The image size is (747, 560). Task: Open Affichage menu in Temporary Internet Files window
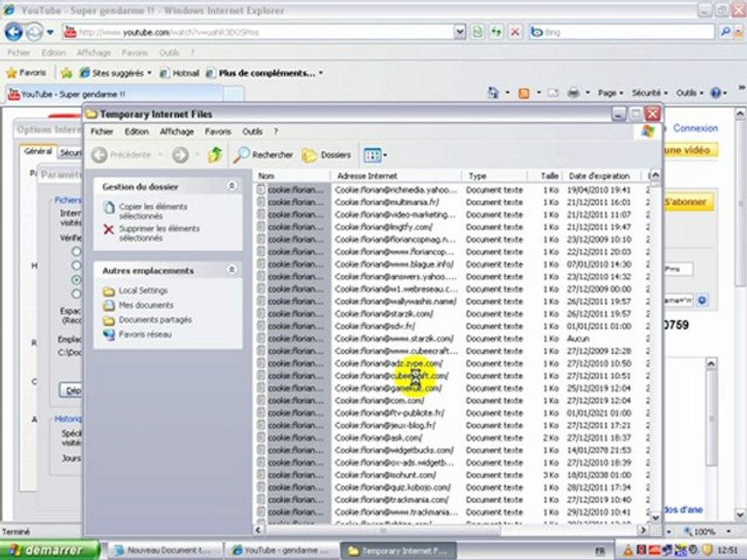coord(177,131)
